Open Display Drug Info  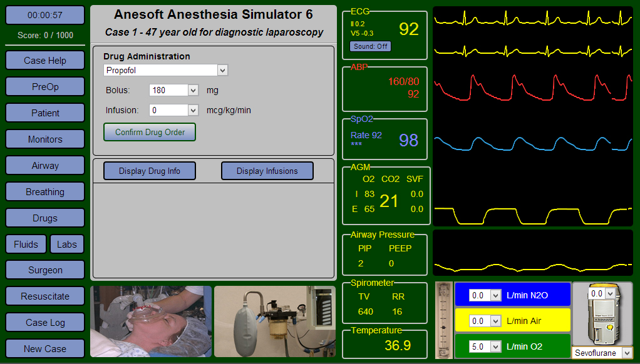(x=149, y=170)
